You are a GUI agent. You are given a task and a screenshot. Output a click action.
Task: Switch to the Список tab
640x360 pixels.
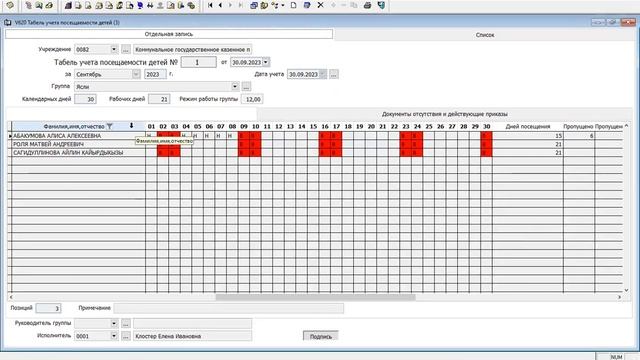485,35
